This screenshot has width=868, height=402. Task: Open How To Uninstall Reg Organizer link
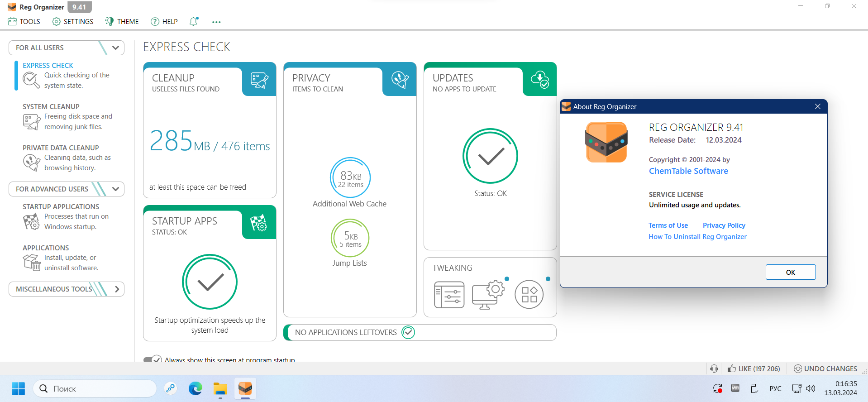pyautogui.click(x=697, y=237)
